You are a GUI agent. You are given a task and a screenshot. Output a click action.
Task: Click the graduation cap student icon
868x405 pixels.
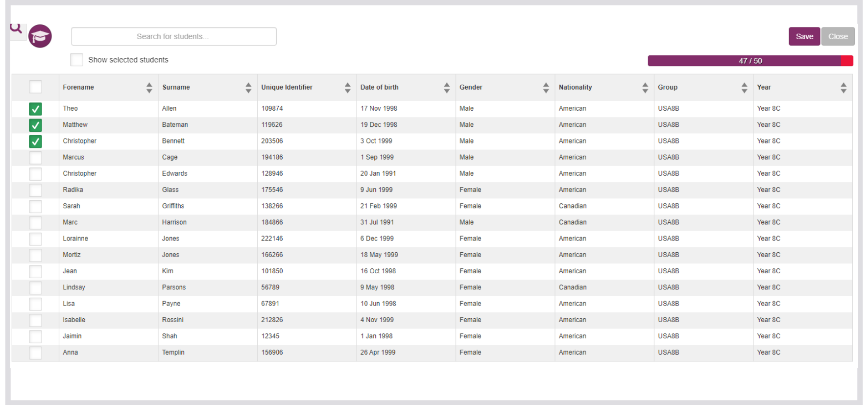40,36
